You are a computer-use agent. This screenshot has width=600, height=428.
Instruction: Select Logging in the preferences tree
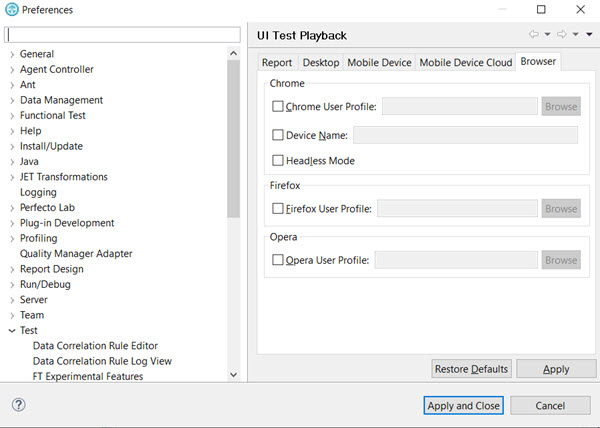[38, 192]
